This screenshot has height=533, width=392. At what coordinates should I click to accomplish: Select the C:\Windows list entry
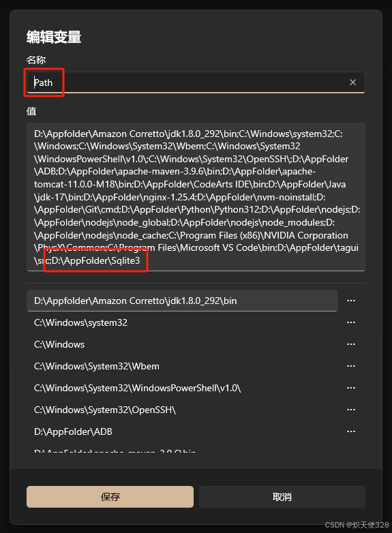182,344
